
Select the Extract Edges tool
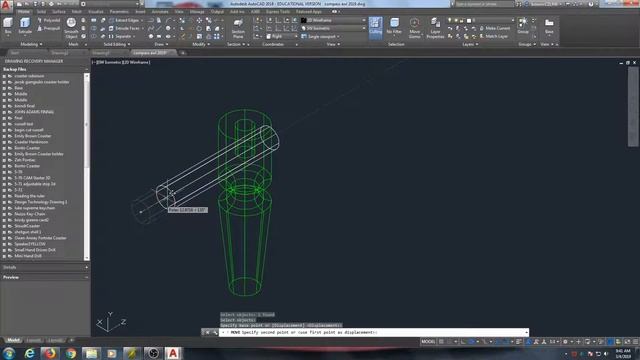[x=124, y=20]
